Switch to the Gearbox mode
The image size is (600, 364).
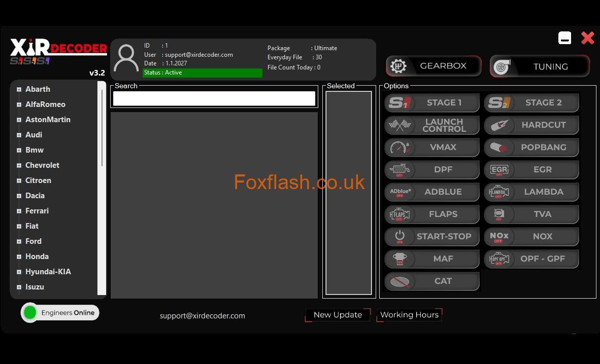coord(434,66)
